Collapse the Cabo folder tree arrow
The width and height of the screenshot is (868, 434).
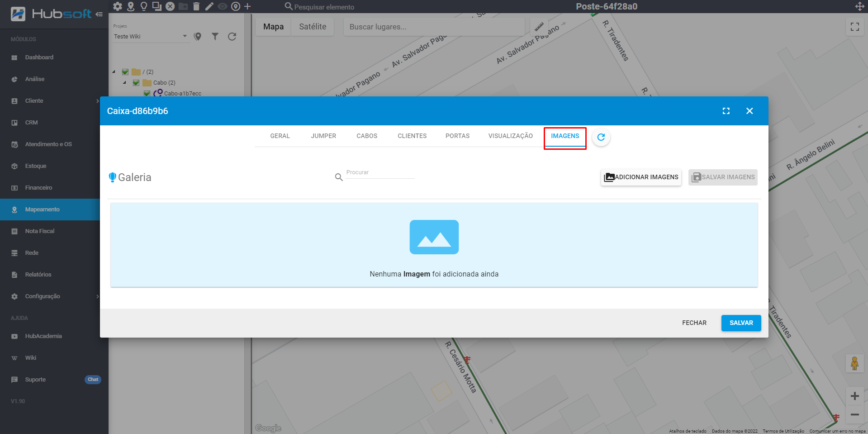coord(124,83)
